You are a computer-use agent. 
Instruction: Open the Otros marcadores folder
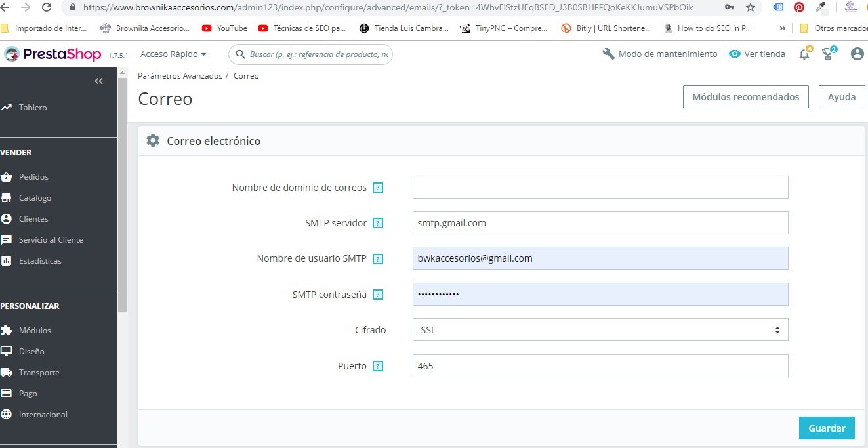coord(833,28)
